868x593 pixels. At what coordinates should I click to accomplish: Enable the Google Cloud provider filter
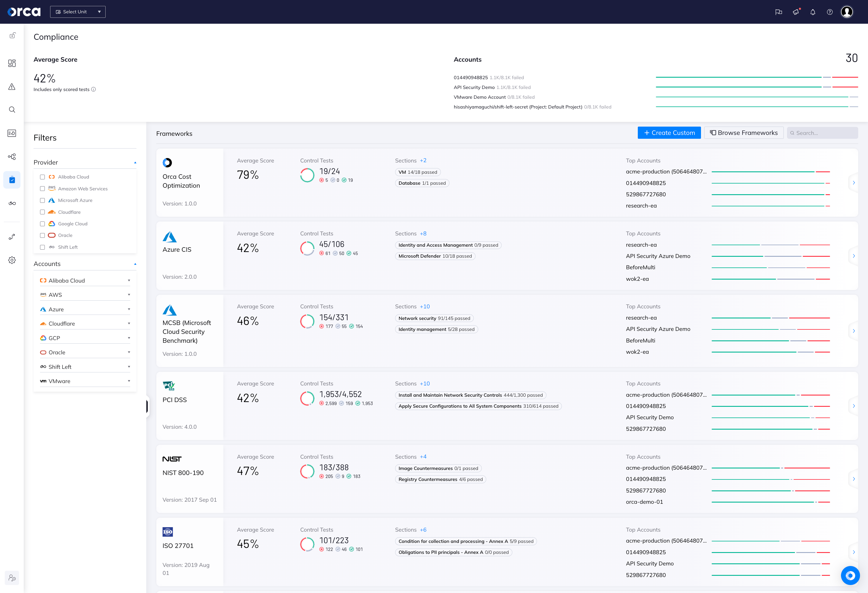coord(43,224)
